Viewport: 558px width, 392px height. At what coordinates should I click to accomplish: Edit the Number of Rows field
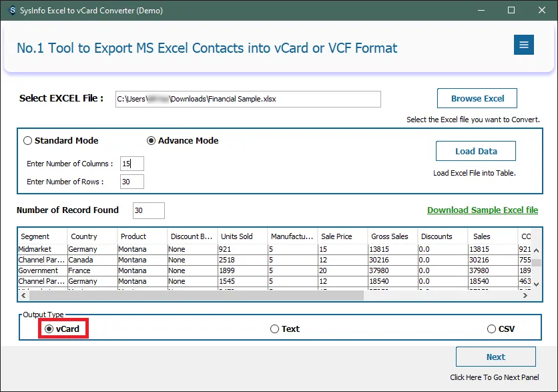(x=132, y=182)
